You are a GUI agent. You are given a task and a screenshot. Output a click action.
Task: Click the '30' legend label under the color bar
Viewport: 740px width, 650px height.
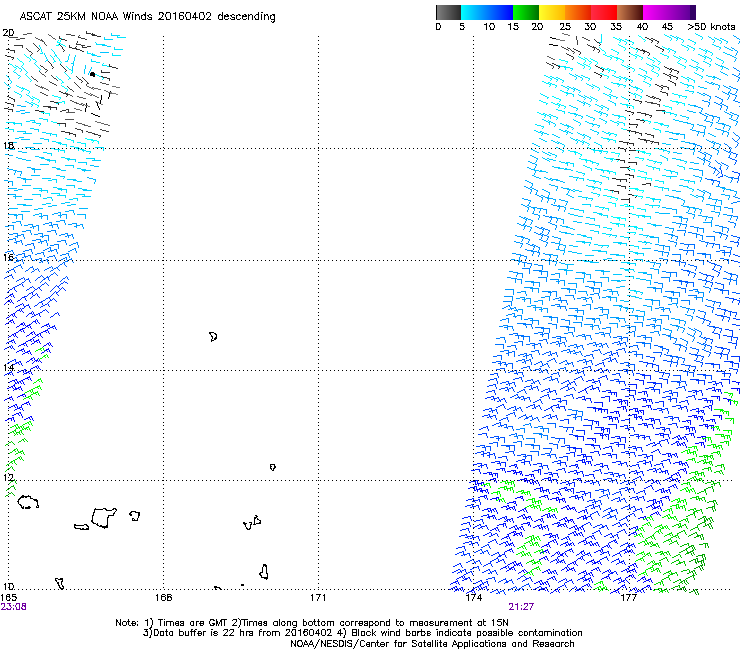pos(590,27)
